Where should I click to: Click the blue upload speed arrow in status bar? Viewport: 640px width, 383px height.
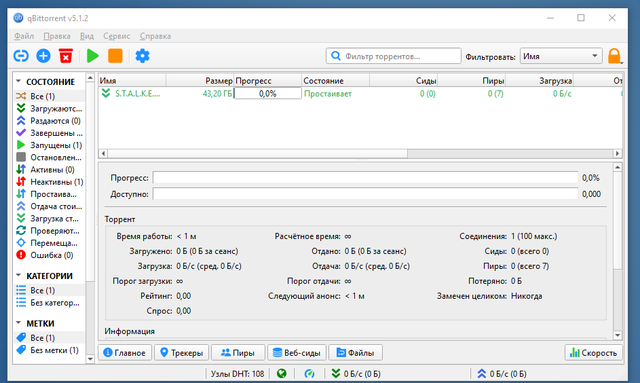[482, 373]
